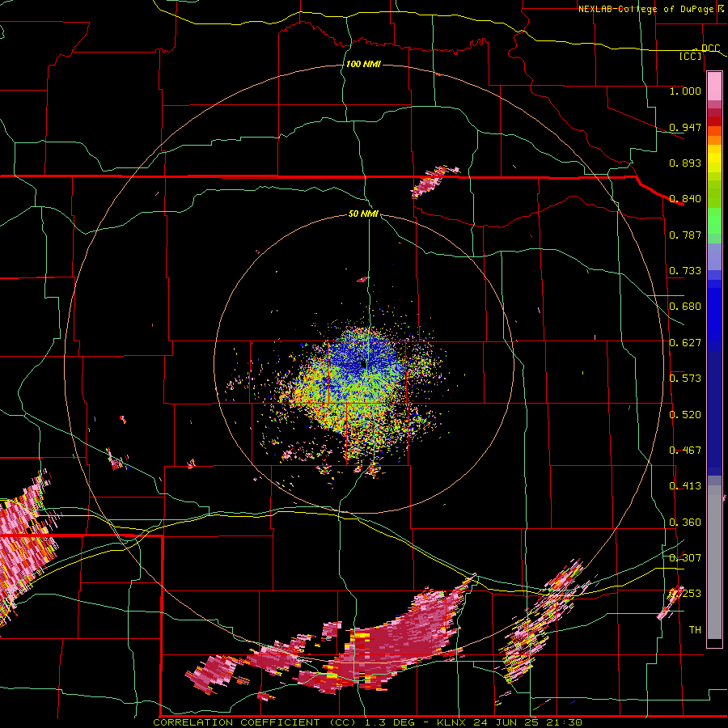Click the 0.573 scale value
Image resolution: width=728 pixels, height=728 pixels.
685,379
